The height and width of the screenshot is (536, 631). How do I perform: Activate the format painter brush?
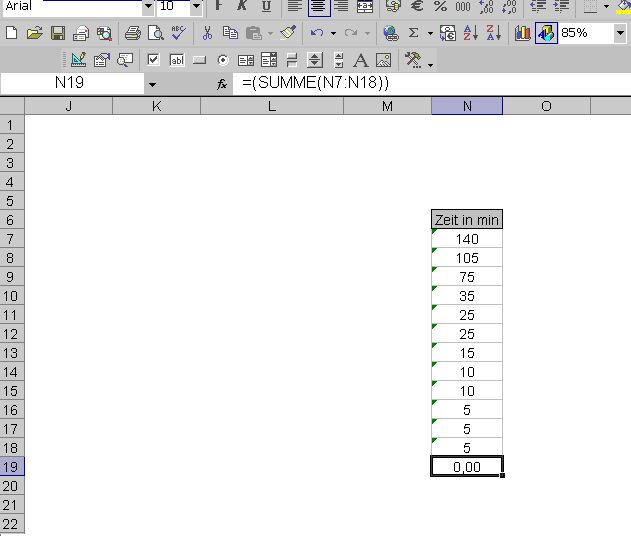(288, 33)
